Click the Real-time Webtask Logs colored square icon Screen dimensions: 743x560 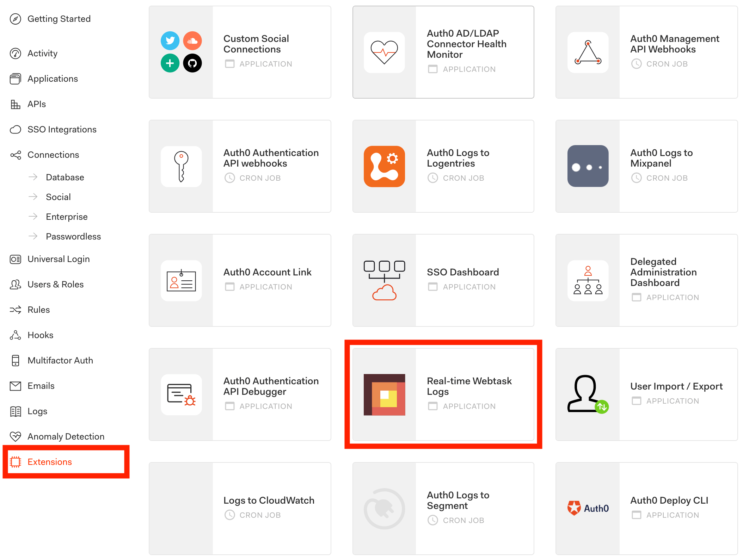(384, 394)
